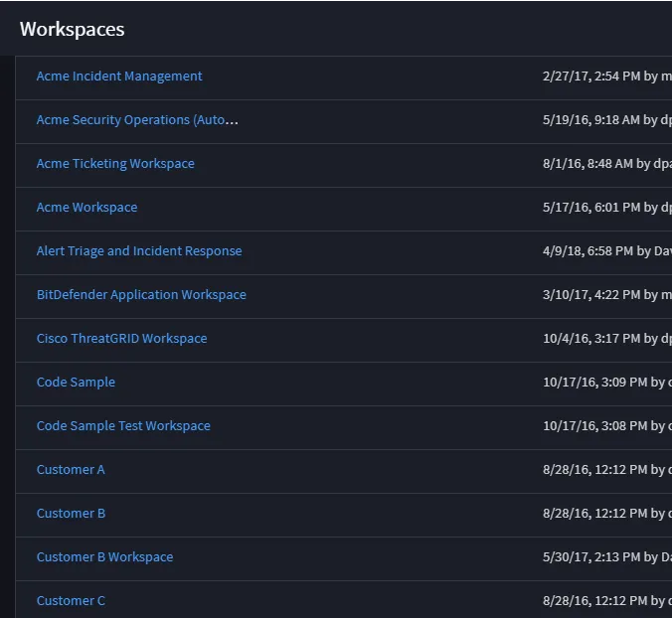Open Acme Security Operations (Auto… workspace
Image resolution: width=672 pixels, height=618 pixels.
click(137, 120)
